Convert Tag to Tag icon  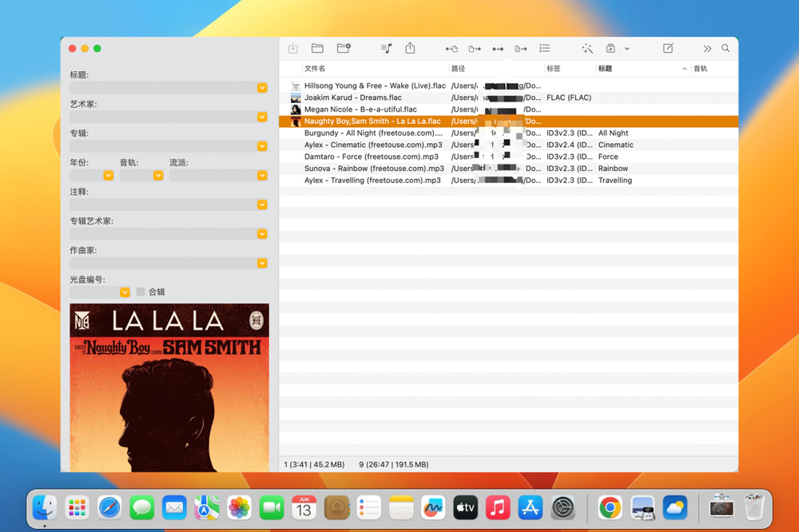[x=498, y=49]
